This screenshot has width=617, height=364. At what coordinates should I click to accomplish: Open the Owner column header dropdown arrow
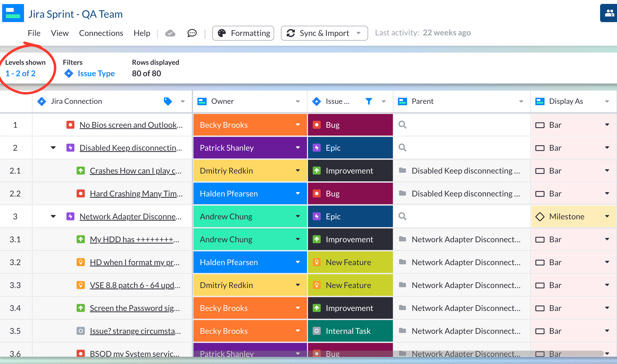[298, 101]
